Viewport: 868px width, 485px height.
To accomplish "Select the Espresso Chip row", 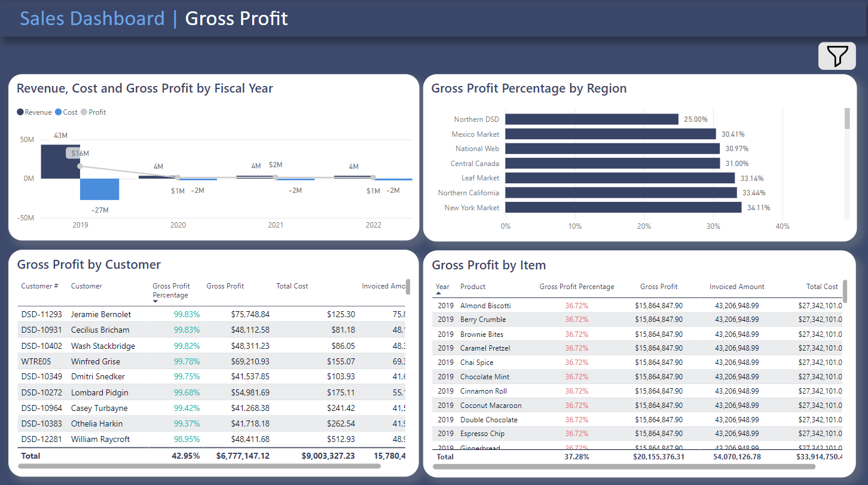I will (637, 434).
